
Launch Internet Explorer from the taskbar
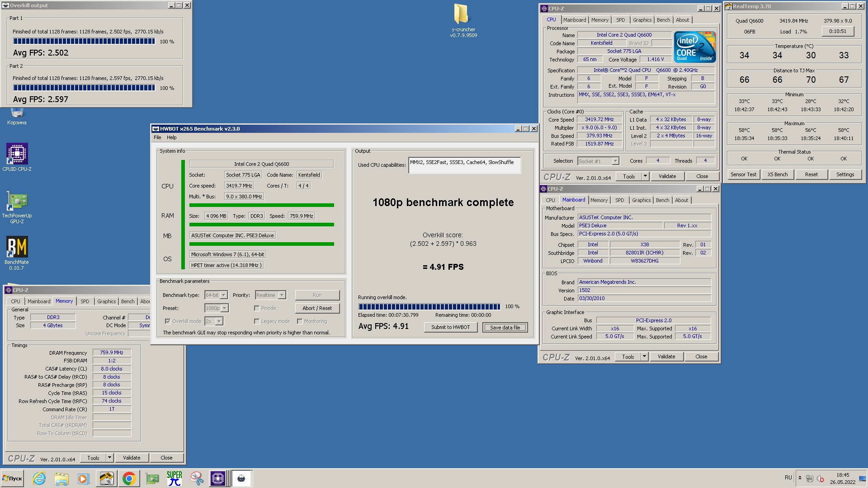(x=39, y=478)
